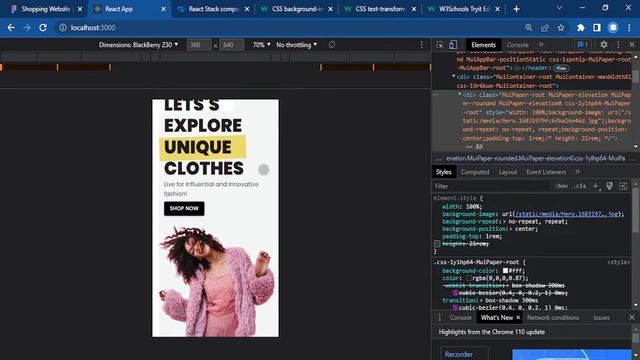Share this page icon in address bar
This screenshot has width=640, height=360.
[545, 27]
